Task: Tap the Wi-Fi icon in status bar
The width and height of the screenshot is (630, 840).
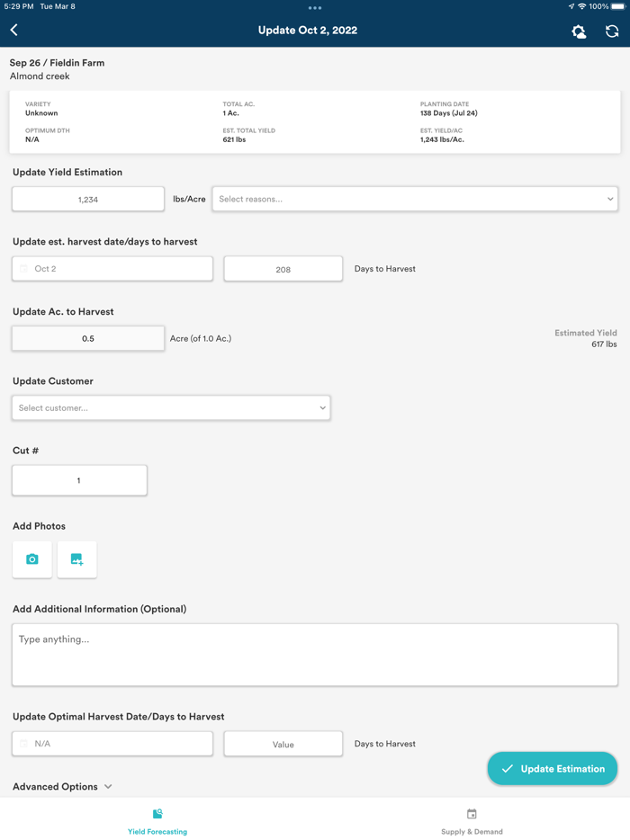Action: pyautogui.click(x=581, y=6)
